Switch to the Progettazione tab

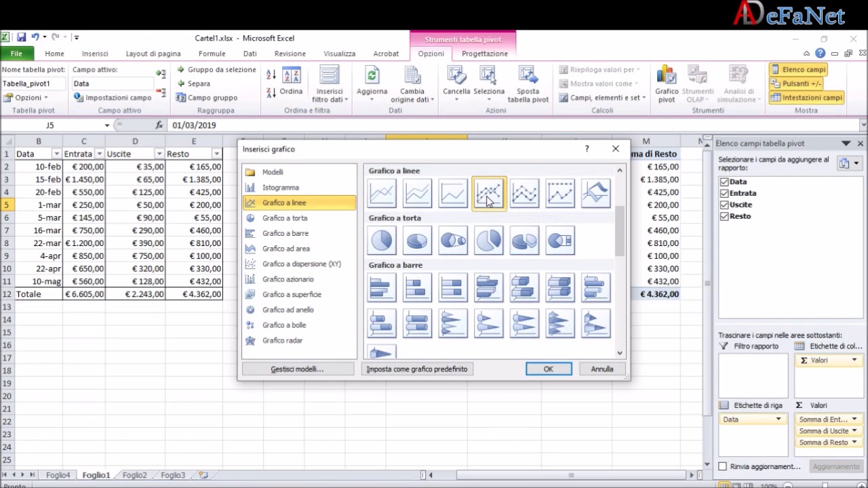pos(485,54)
